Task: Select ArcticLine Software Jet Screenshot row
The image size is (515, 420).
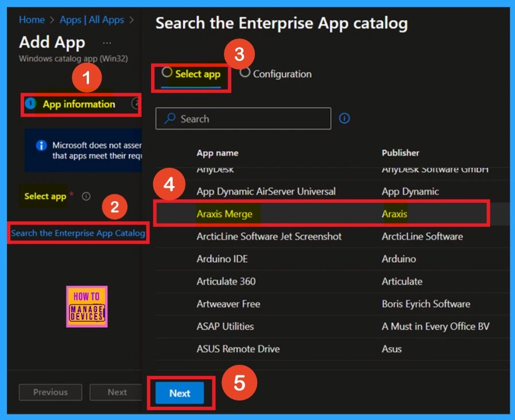Action: 333,237
